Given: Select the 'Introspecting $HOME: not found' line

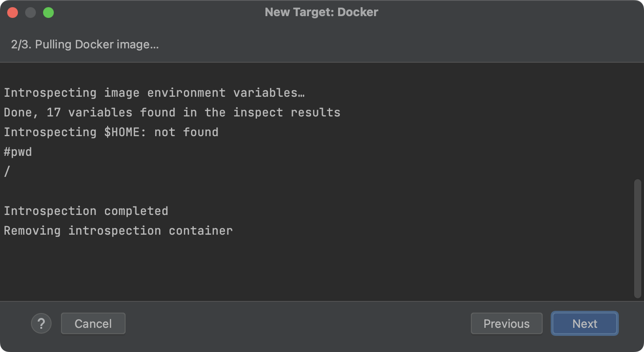Looking at the screenshot, I should point(111,132).
